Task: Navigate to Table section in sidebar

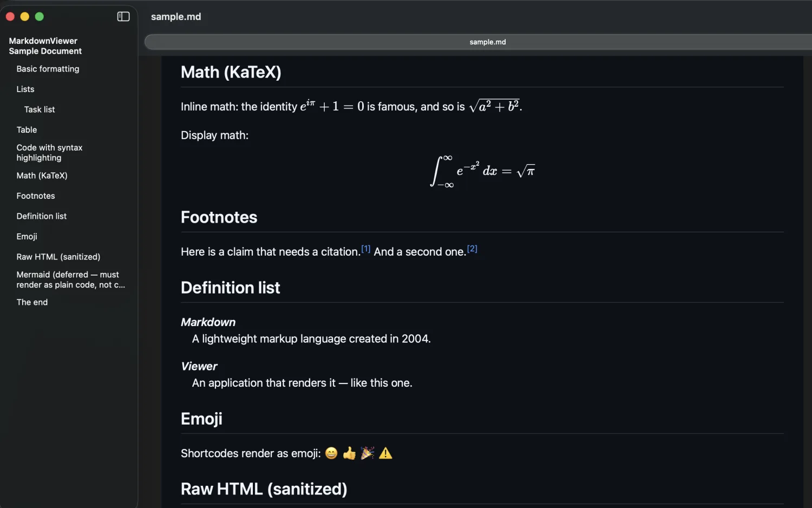Action: pyautogui.click(x=27, y=130)
